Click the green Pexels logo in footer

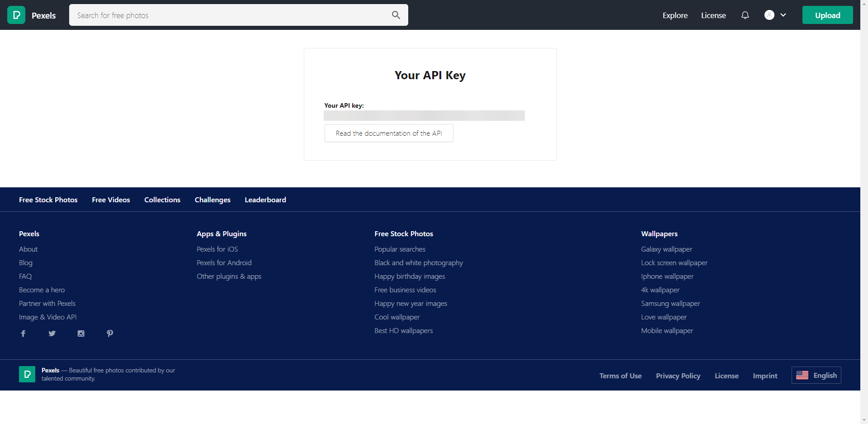[x=27, y=374]
